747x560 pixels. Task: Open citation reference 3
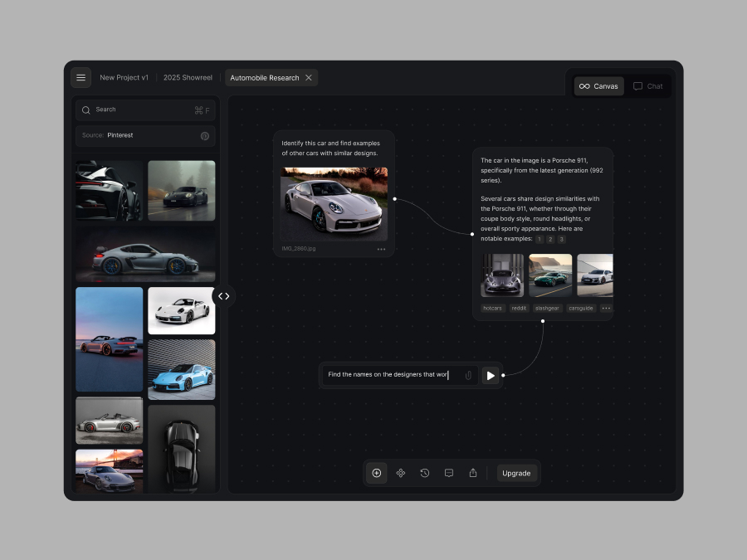coord(561,239)
